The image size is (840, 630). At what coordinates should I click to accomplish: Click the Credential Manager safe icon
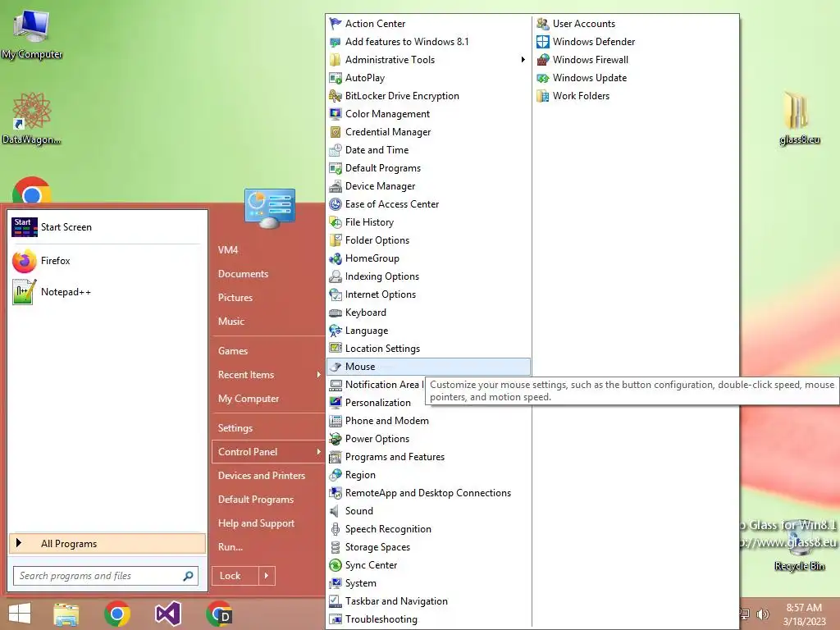pos(336,132)
